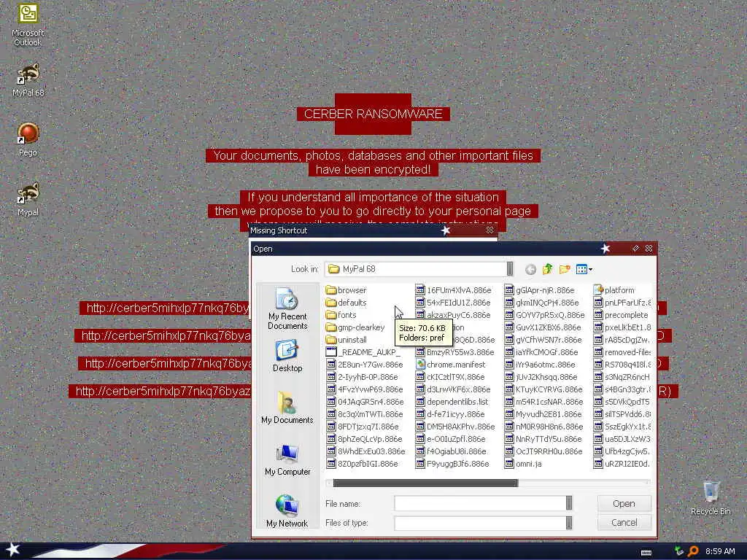Select the platform file
Viewport: 747px width, 560px height.
(x=614, y=290)
